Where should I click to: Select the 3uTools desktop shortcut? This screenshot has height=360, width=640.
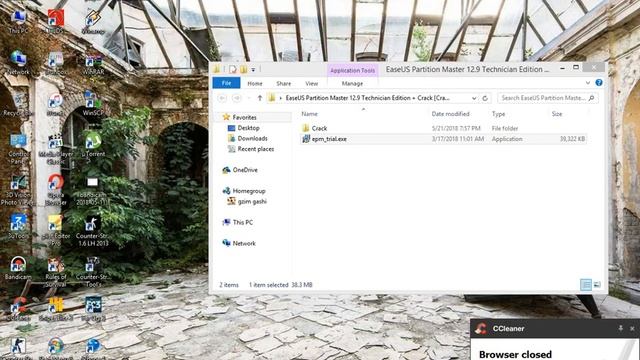(18, 227)
